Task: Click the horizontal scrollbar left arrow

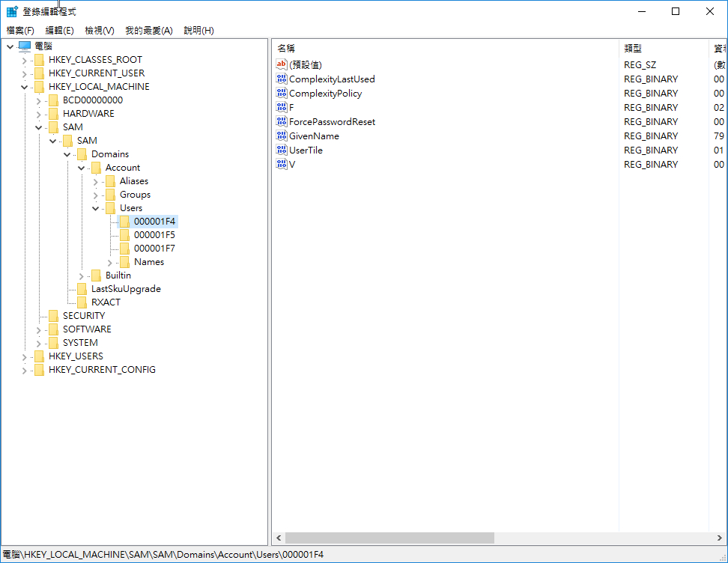Action: (279, 538)
